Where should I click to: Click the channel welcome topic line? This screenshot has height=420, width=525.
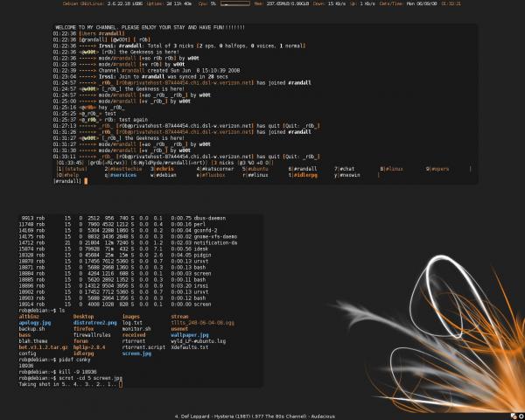tap(150, 27)
